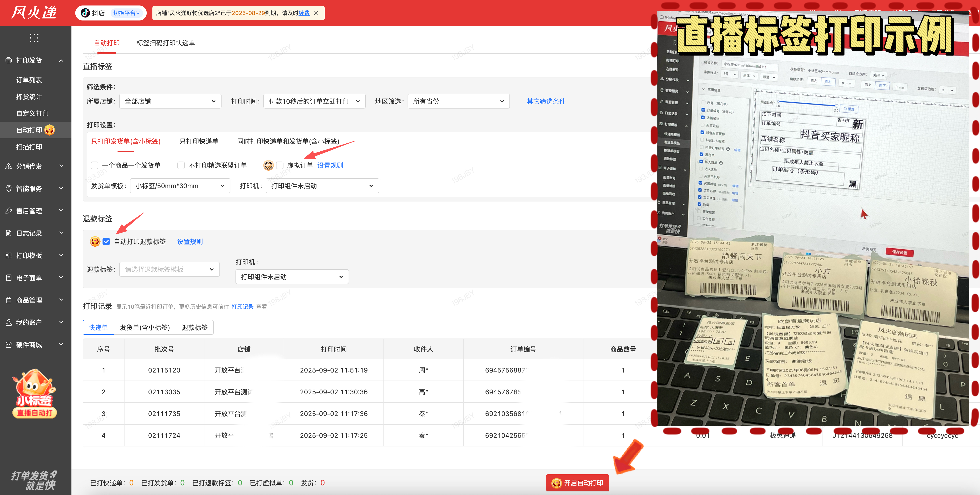Open the 切换平台 platform switcher
This screenshot has width=980, height=495.
[x=127, y=13]
